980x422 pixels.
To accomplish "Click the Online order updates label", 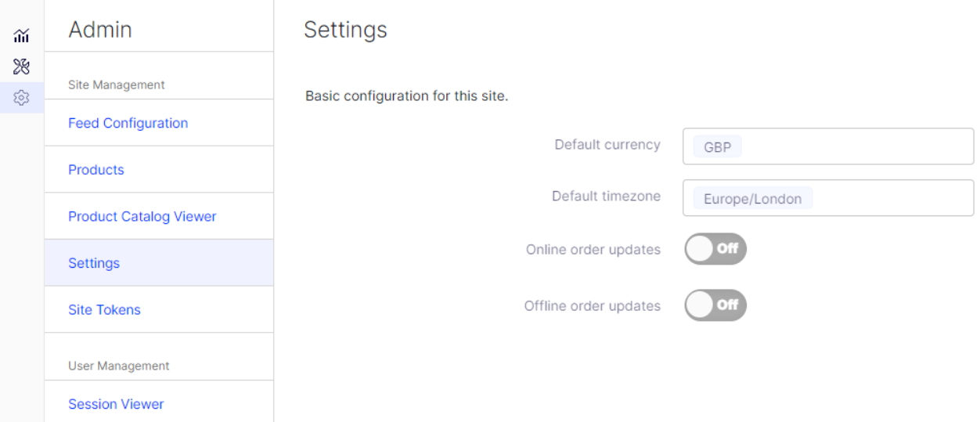I will [x=593, y=250].
